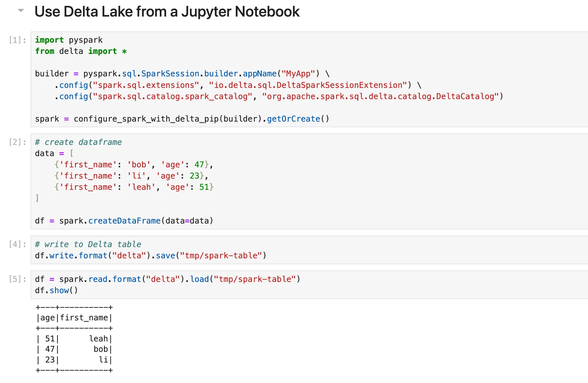Click the builder appName("MyApp") line
Viewport: 588px width, 383px height.
point(182,74)
